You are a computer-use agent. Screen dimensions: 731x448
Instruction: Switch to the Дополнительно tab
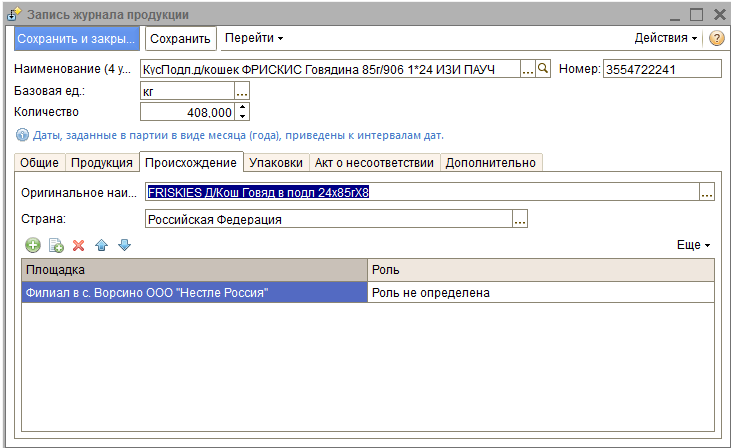pyautogui.click(x=491, y=163)
